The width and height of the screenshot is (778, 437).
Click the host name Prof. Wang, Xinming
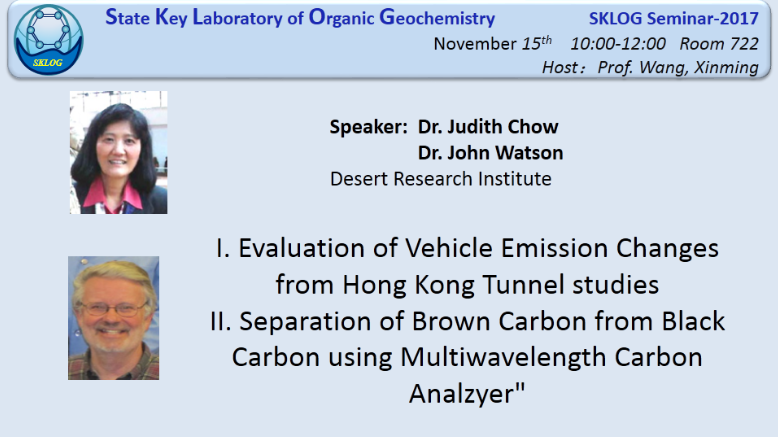pyautogui.click(x=678, y=67)
